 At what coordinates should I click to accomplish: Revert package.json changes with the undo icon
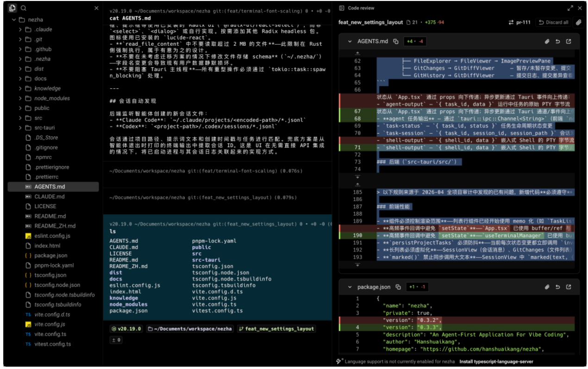pos(557,287)
